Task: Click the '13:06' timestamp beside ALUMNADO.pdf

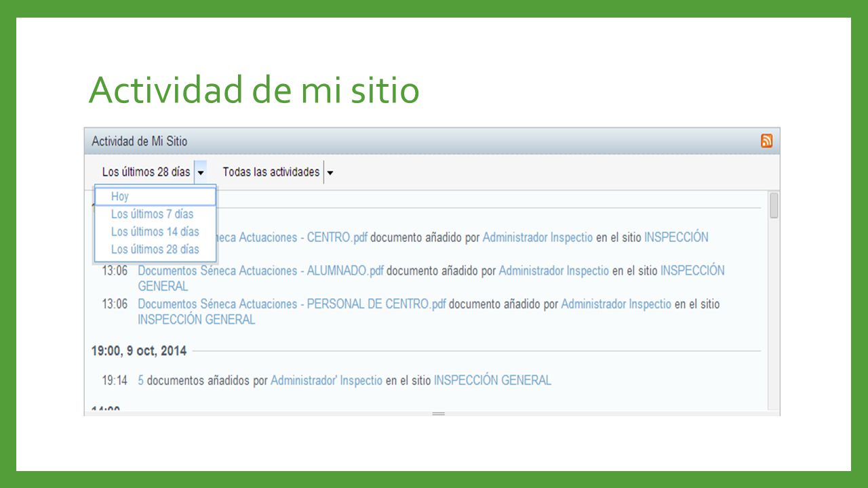Action: [115, 270]
